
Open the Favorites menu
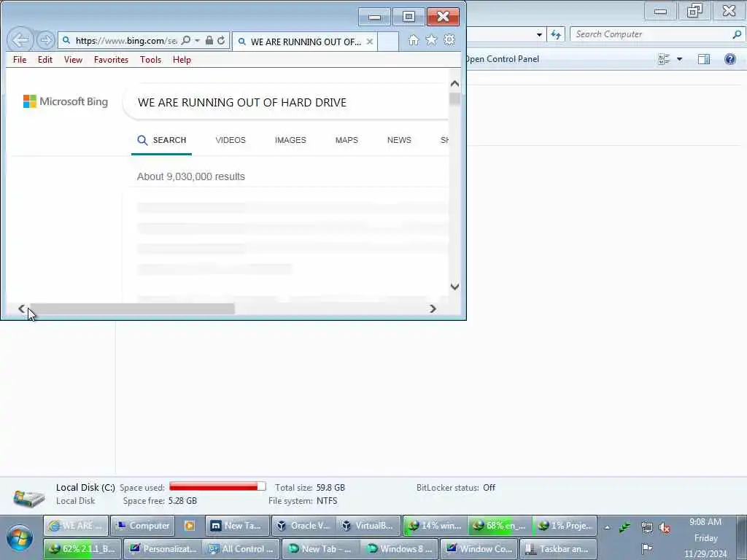[111, 60]
